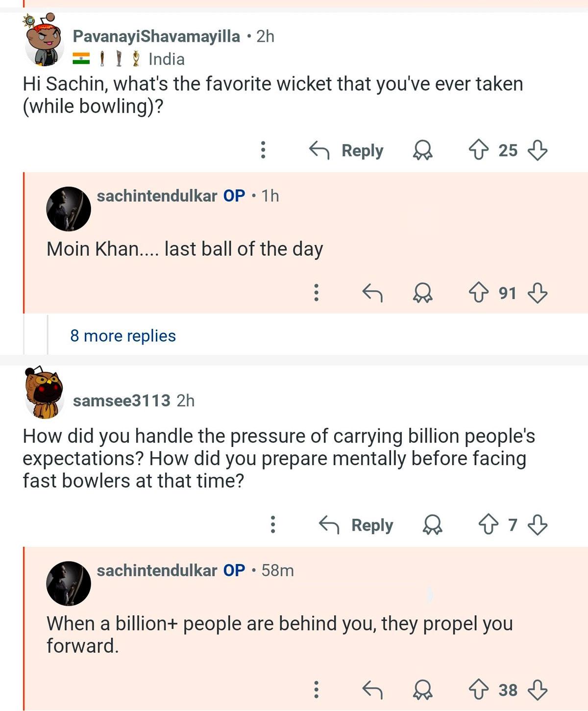Upvote samsee3113's comment with 7 points
Screen dimensions: 588x711
tap(488, 525)
